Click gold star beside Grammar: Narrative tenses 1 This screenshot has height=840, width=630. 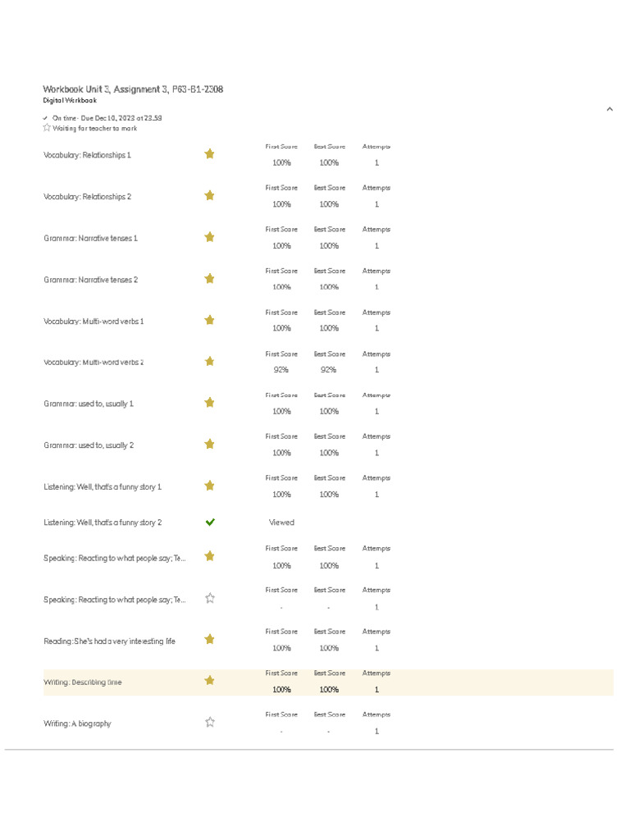[209, 237]
